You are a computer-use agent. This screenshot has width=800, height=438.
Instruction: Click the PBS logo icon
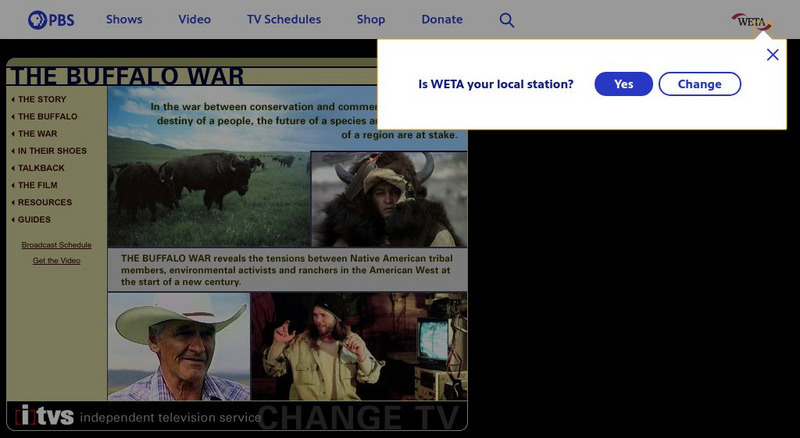click(51, 19)
